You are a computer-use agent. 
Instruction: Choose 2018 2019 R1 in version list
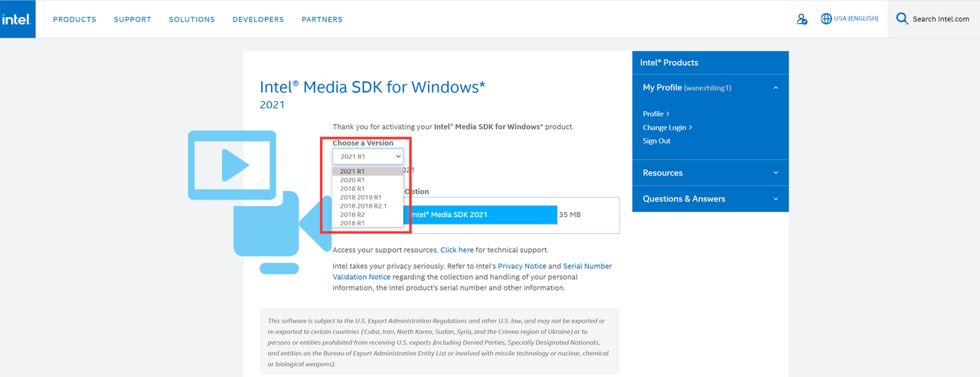[367, 198]
